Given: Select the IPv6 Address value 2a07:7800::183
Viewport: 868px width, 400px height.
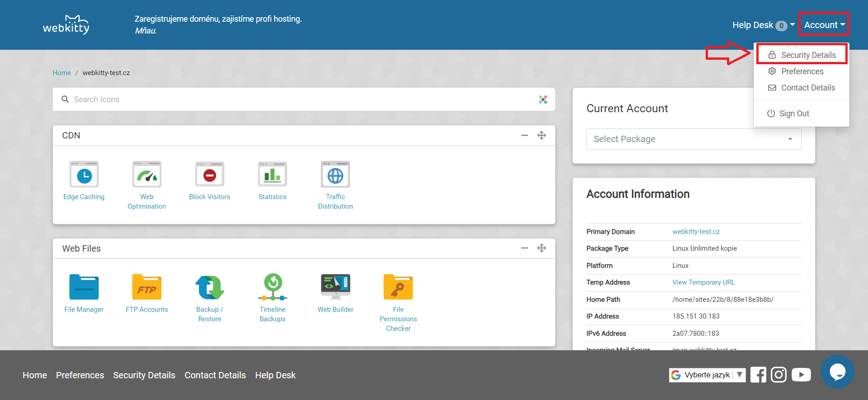Looking at the screenshot, I should click(695, 333).
